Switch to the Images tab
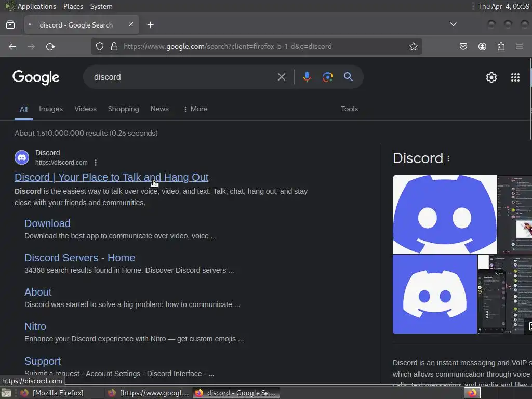The height and width of the screenshot is (399, 532). click(51, 109)
